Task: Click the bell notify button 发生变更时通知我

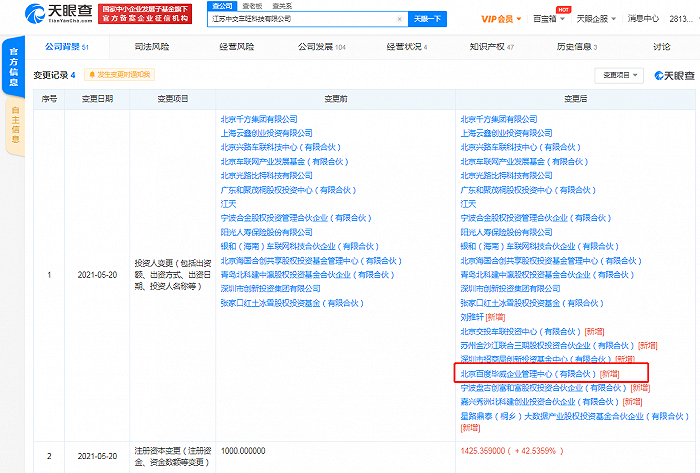Action: click(120, 75)
